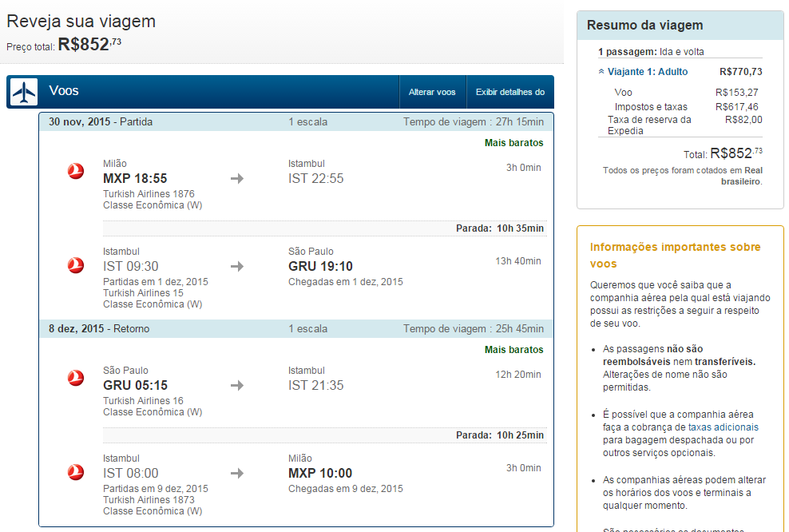Click the MXP 18:55 departure time
Viewport: 789px width, 532px height.
click(x=135, y=179)
